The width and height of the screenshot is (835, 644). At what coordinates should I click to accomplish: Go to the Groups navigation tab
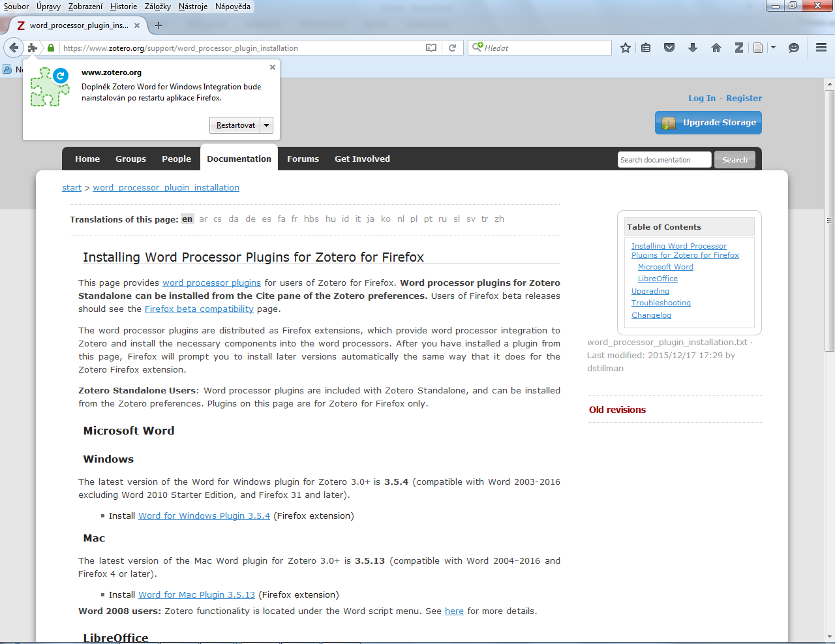[x=130, y=159]
